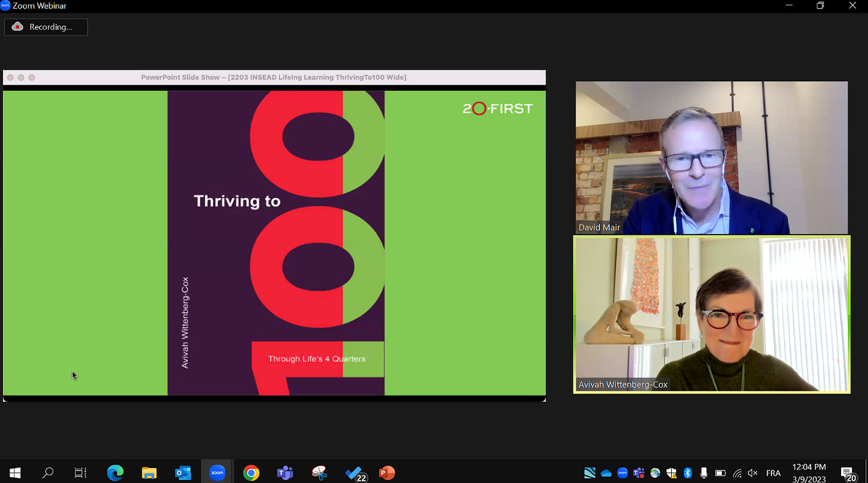Click the Teams icon in system tray
The image size is (868, 483).
(639, 473)
